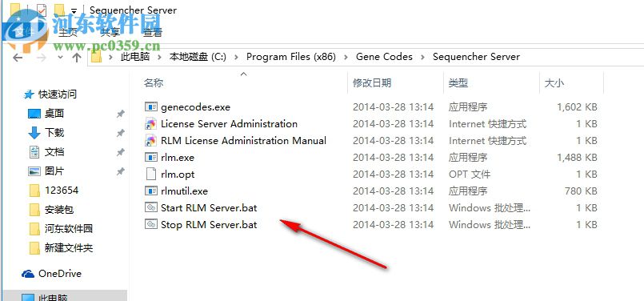Click the OPT 文件 type cell
This screenshot has width=644, height=301.
[x=470, y=175]
